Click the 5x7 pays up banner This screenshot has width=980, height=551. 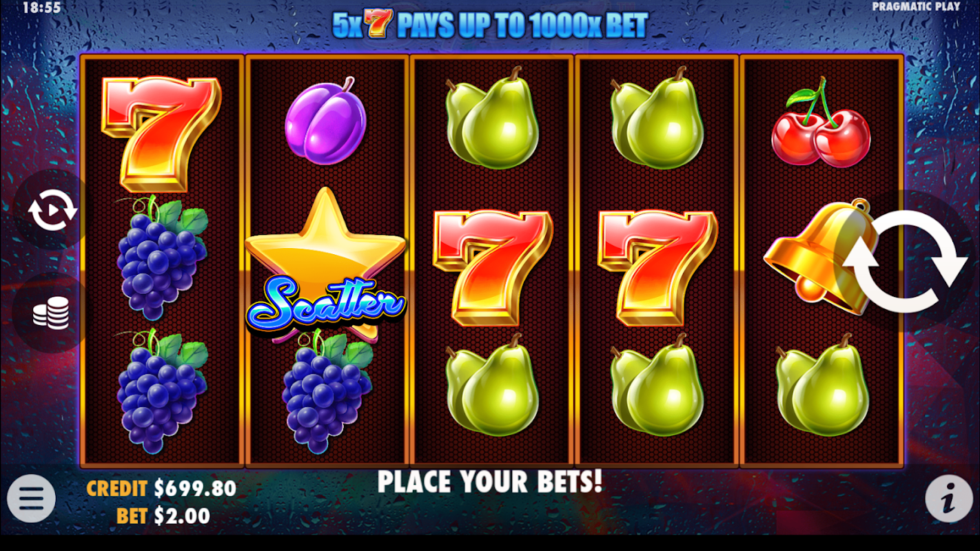[x=490, y=25]
